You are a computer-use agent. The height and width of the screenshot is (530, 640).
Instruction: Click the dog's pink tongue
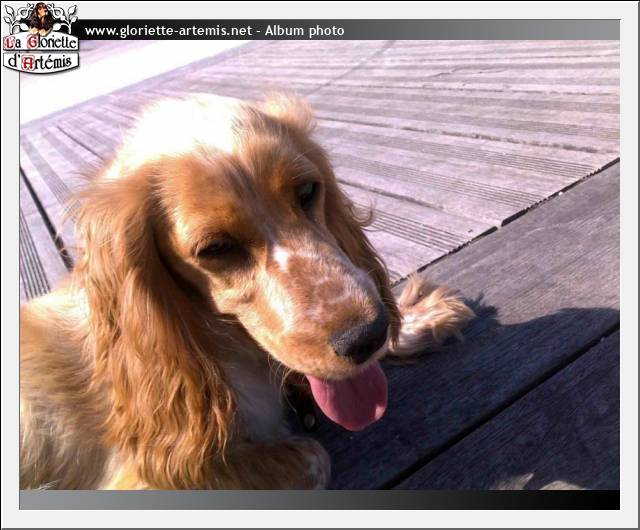352,397
